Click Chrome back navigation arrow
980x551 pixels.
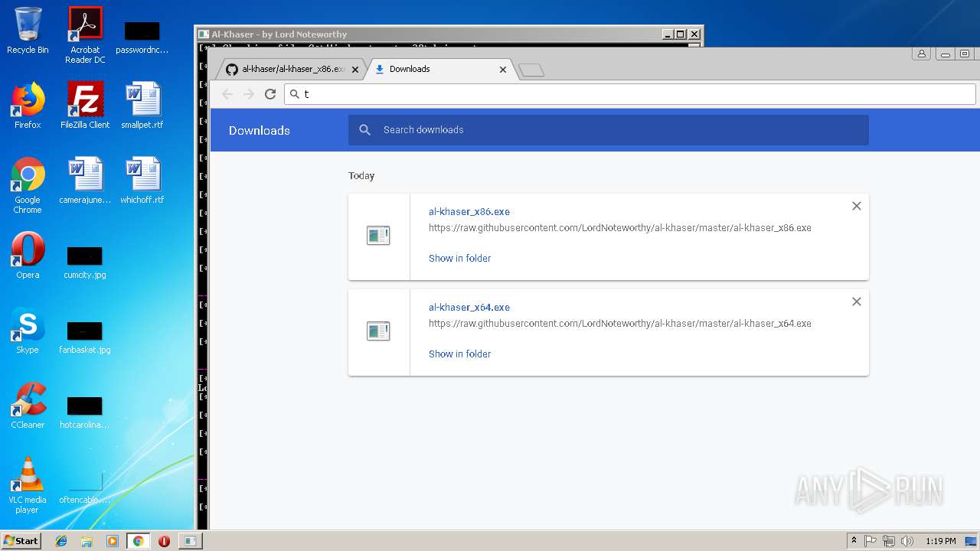pos(227,94)
